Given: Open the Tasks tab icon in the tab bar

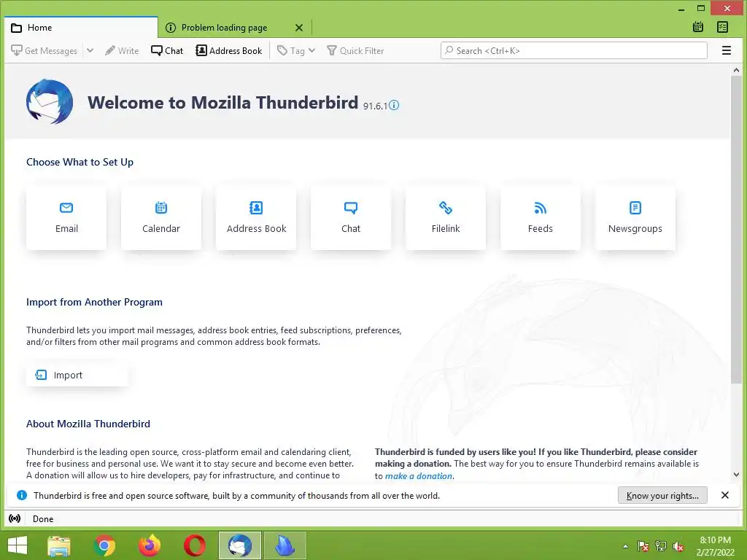Looking at the screenshot, I should tap(722, 27).
